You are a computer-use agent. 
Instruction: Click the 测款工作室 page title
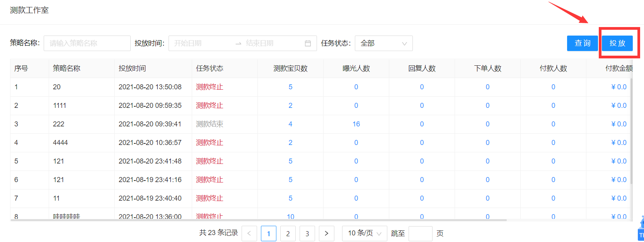(x=29, y=10)
